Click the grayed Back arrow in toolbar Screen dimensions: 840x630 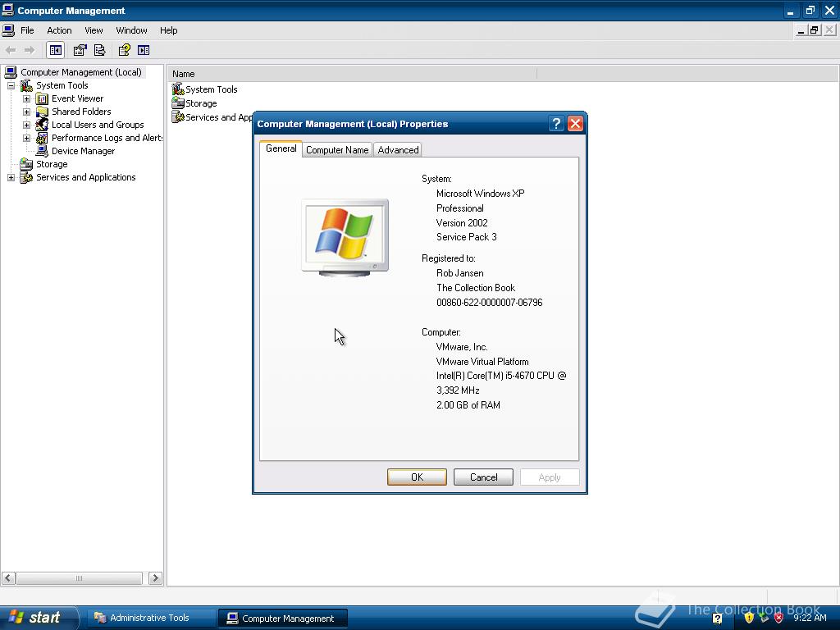pyautogui.click(x=11, y=50)
